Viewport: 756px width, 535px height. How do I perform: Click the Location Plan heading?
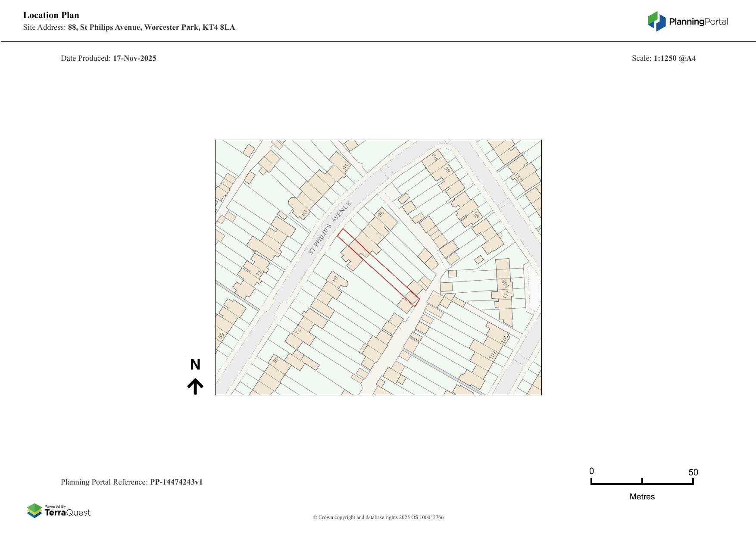click(x=51, y=15)
